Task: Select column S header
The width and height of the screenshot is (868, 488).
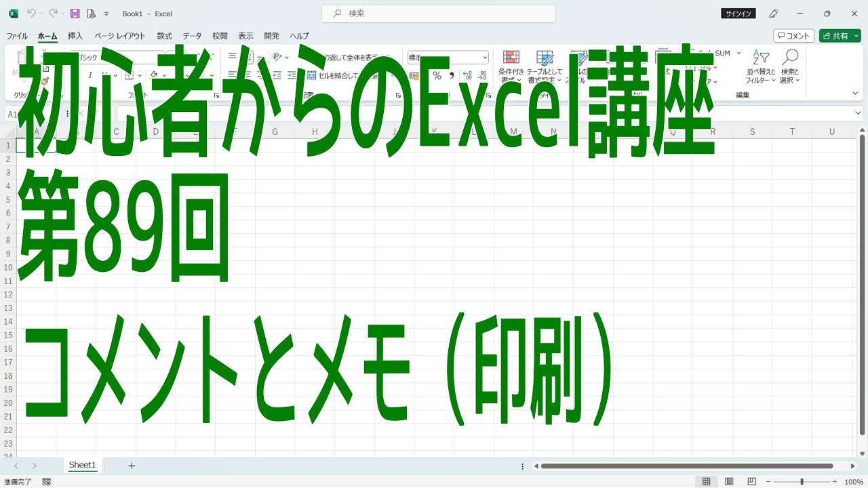Action: coord(752,131)
